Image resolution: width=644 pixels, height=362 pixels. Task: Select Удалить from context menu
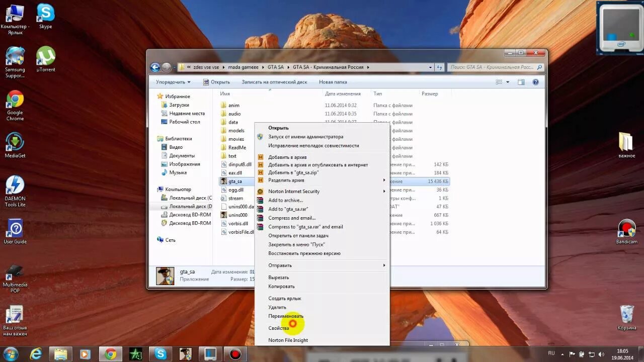pos(322,307)
